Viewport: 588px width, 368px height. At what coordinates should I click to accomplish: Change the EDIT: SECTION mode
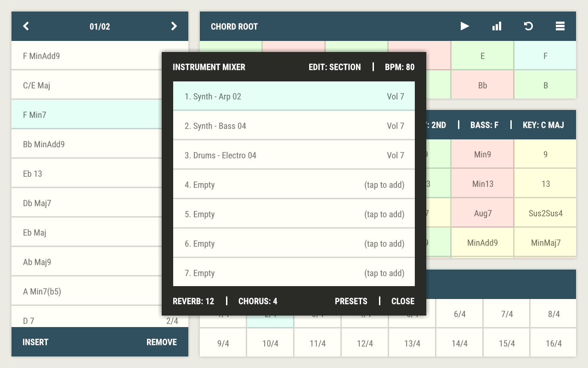click(x=335, y=67)
